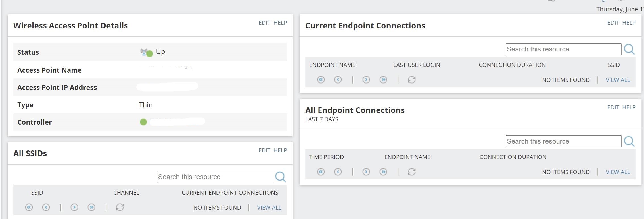The image size is (644, 219).
Task: Refresh the All SSIDs table
Action: pyautogui.click(x=120, y=208)
